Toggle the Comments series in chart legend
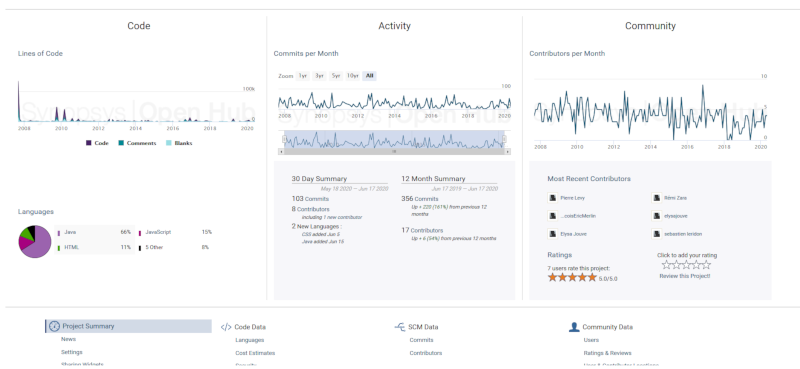The image size is (800, 369). coord(137,143)
